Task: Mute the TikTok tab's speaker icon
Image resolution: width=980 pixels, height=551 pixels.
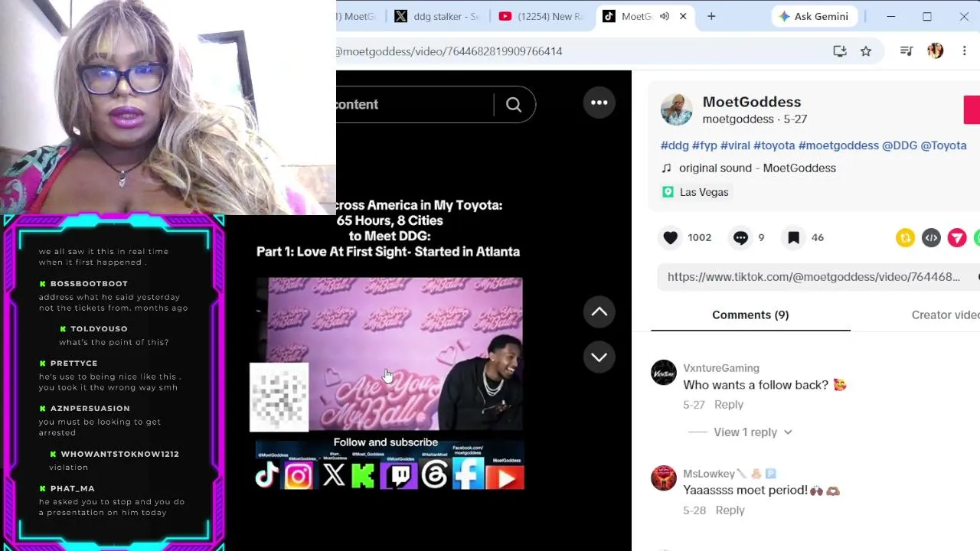Action: [x=665, y=16]
